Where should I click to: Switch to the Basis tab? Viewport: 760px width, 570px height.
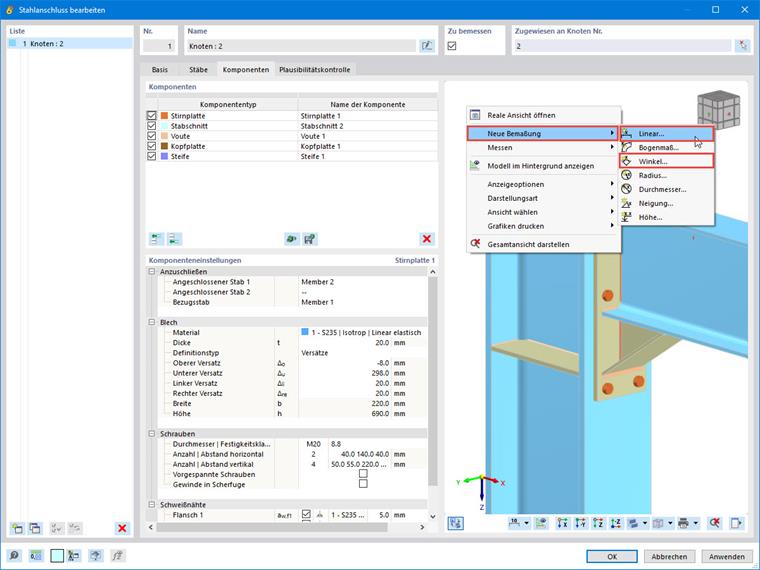(159, 70)
